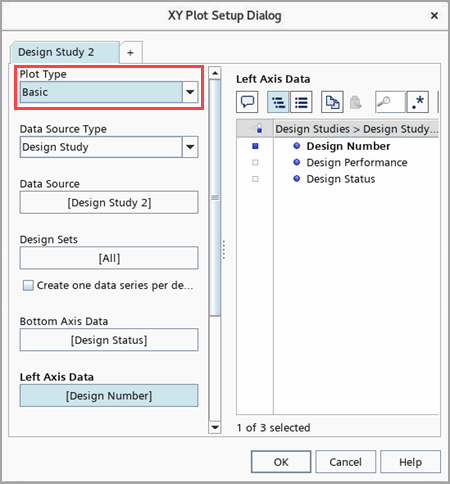
Task: Click the speech bubble comment icon
Action: [247, 102]
